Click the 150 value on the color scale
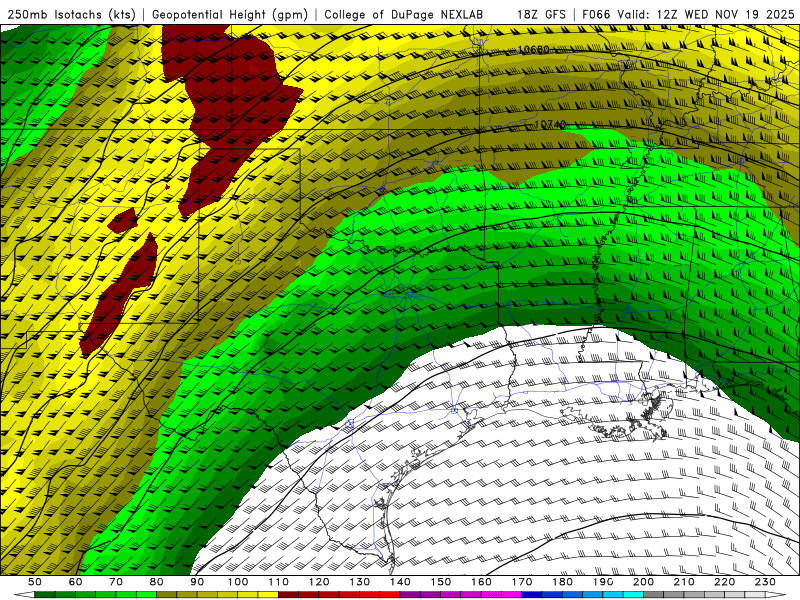Viewport: 800px width, 600px height. pos(441,582)
